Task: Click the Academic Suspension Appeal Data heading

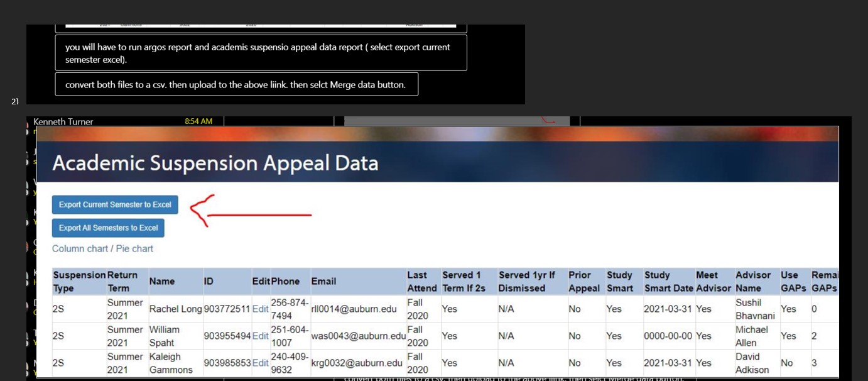Action: pyautogui.click(x=215, y=163)
